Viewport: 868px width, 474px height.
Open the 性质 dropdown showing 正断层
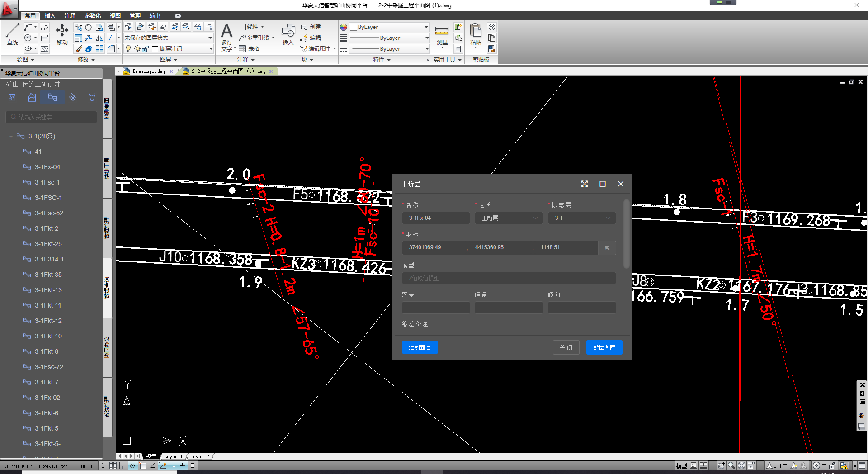click(x=509, y=218)
